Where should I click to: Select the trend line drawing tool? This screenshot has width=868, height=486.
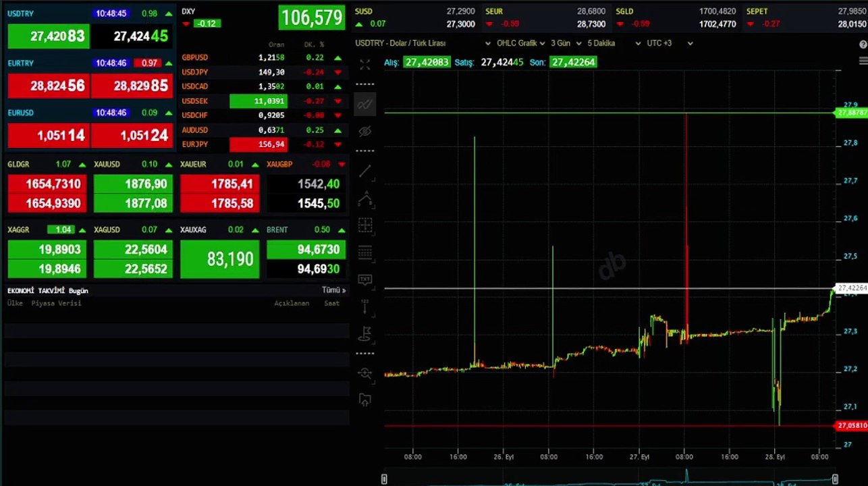click(x=365, y=171)
